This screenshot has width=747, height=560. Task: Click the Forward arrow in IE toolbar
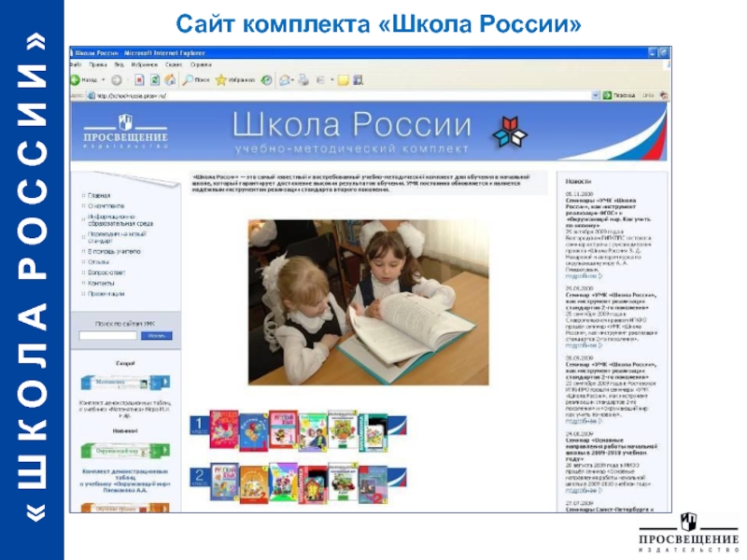click(x=117, y=80)
